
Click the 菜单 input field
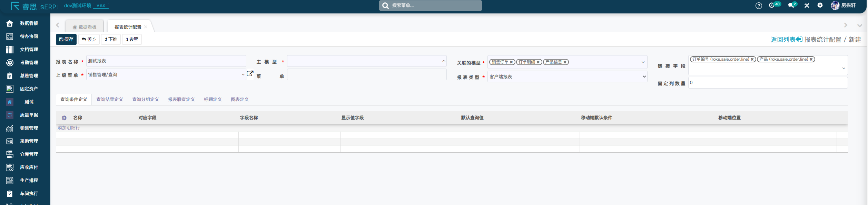367,74
